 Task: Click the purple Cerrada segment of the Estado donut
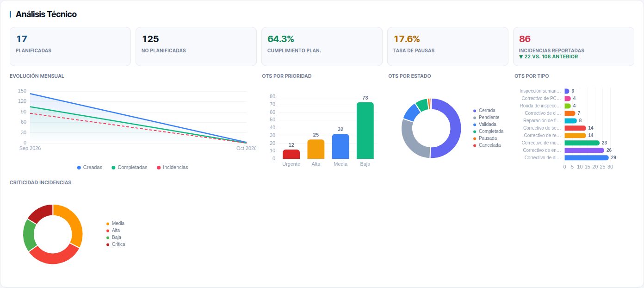455,128
